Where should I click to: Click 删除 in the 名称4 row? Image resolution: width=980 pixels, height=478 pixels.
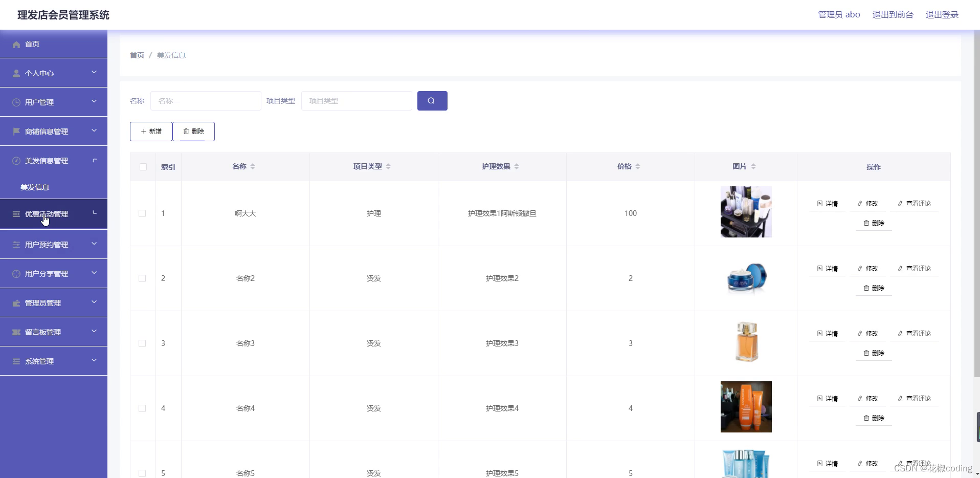874,418
